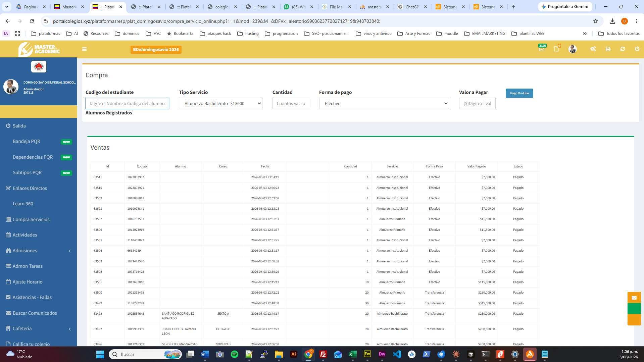Open the orange envelope floating button
The width and height of the screenshot is (644, 362).
634,298
